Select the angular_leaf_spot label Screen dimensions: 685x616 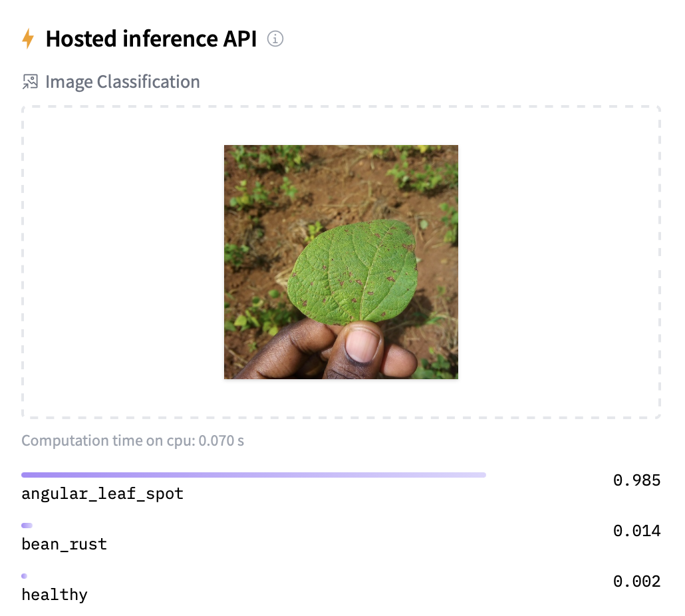pos(102,494)
